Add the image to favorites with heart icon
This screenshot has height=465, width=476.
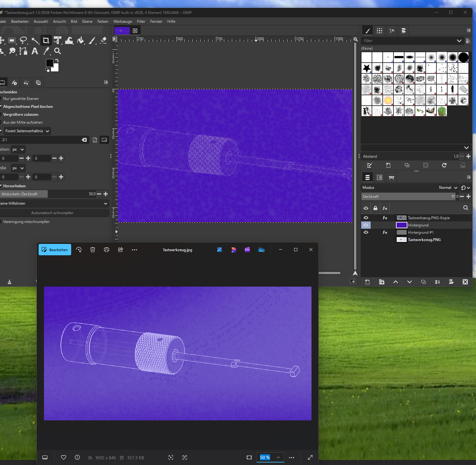[x=64, y=457]
